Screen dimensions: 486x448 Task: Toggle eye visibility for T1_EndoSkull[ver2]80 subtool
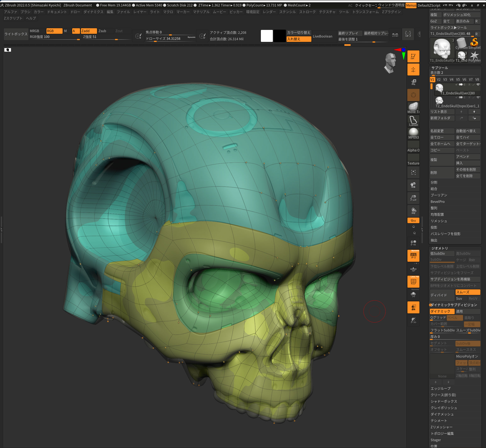[478, 85]
